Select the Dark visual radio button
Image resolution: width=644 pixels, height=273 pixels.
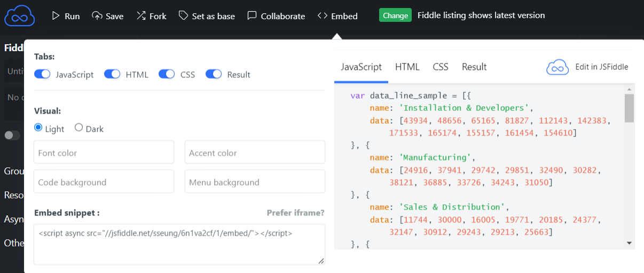79,127
